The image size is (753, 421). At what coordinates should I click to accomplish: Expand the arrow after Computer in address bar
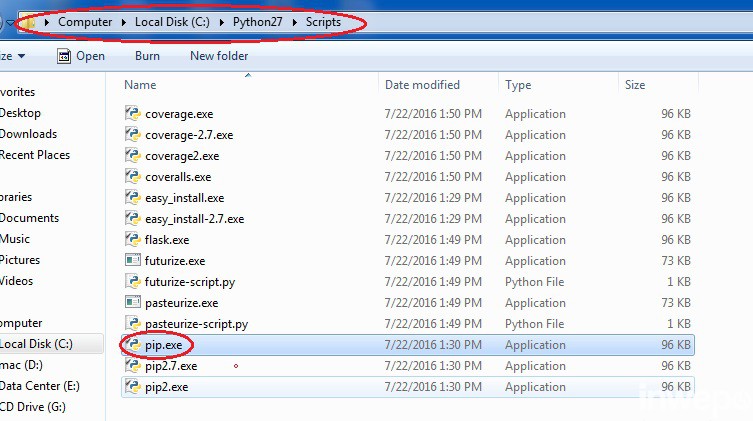coord(125,22)
